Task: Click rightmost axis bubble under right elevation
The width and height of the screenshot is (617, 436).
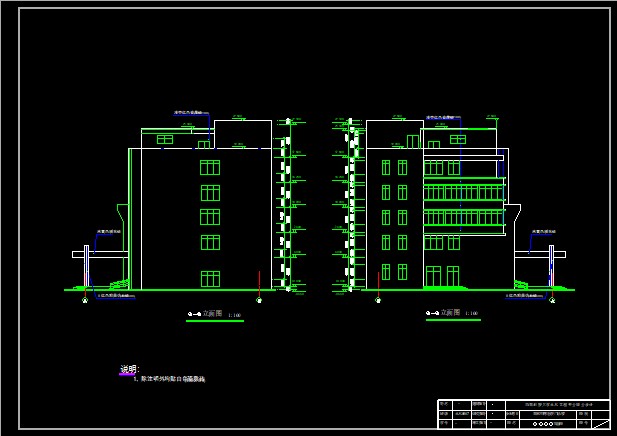Action: 551,300
